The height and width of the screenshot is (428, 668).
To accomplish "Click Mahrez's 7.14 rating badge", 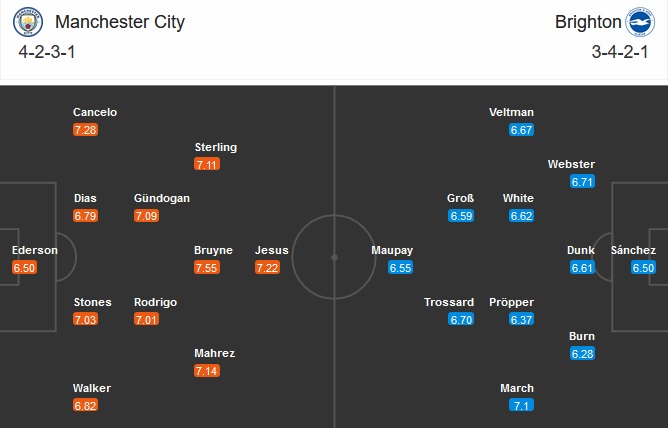I will point(208,371).
